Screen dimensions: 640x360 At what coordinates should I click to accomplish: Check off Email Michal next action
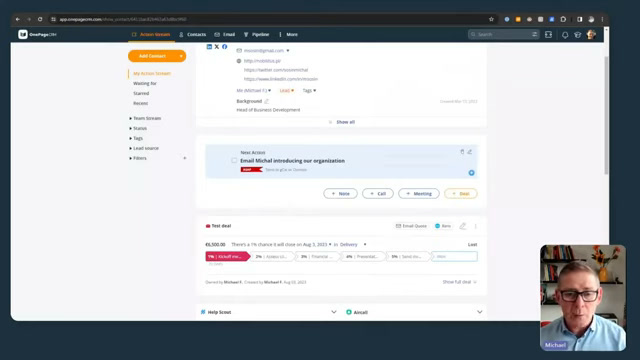(234, 160)
